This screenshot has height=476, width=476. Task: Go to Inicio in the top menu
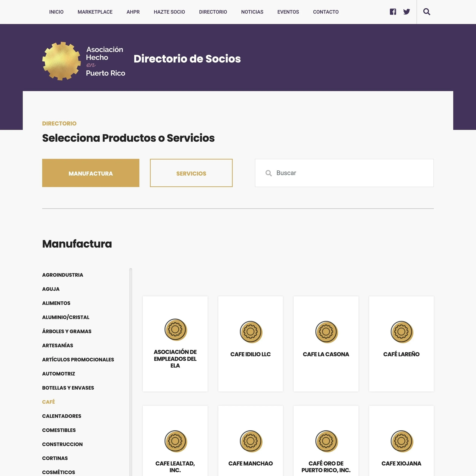tap(56, 12)
